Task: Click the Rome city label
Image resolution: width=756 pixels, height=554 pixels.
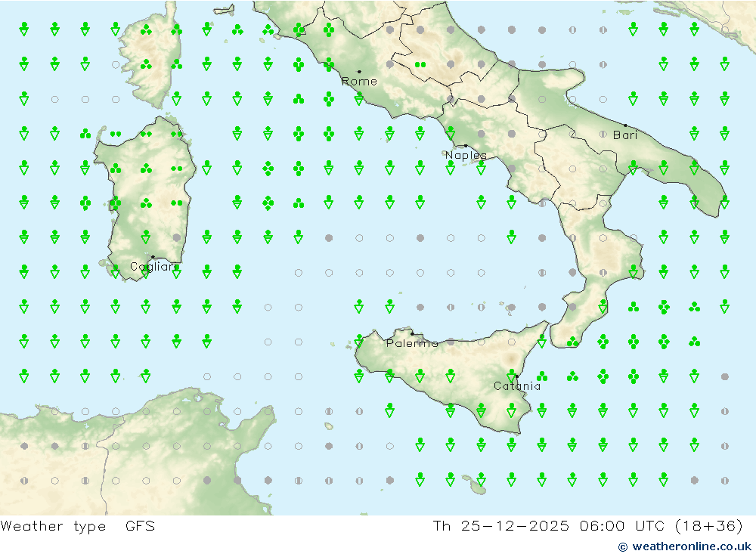Action: [x=359, y=82]
